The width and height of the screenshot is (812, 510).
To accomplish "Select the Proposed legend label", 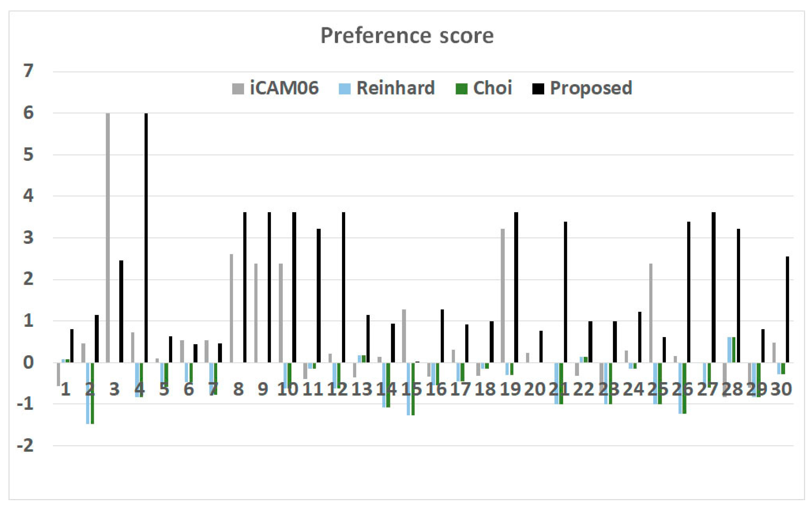I will click(591, 88).
